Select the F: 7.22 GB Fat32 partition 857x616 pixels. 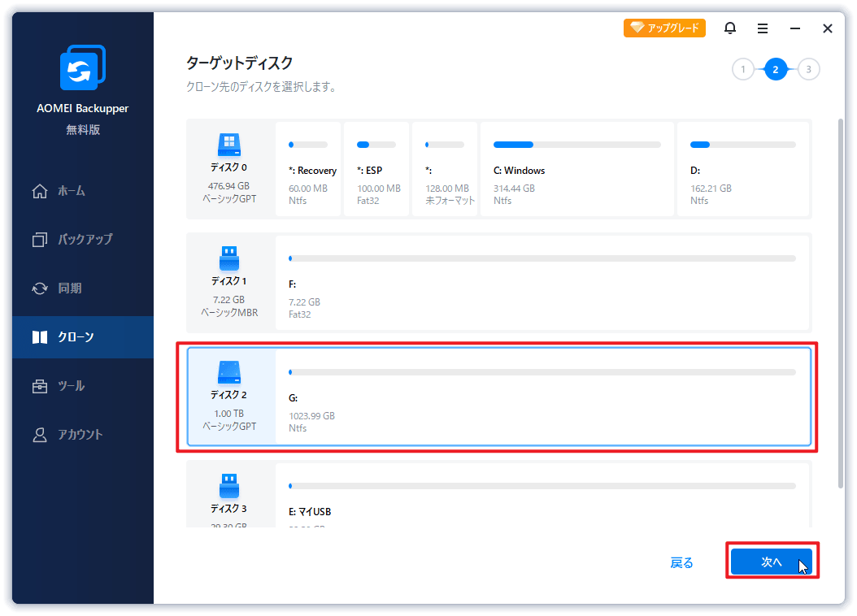click(x=542, y=282)
